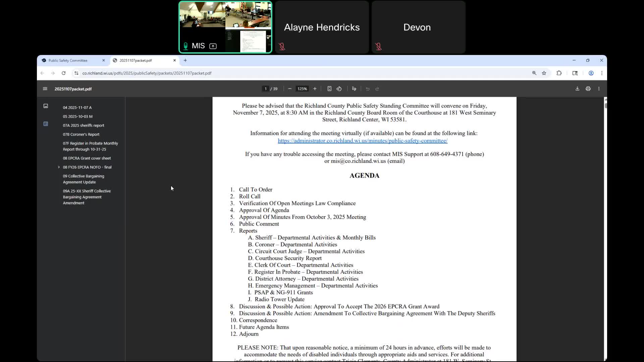Toggle the PDF sidebar menu button
This screenshot has height=362, width=644.
(45, 89)
